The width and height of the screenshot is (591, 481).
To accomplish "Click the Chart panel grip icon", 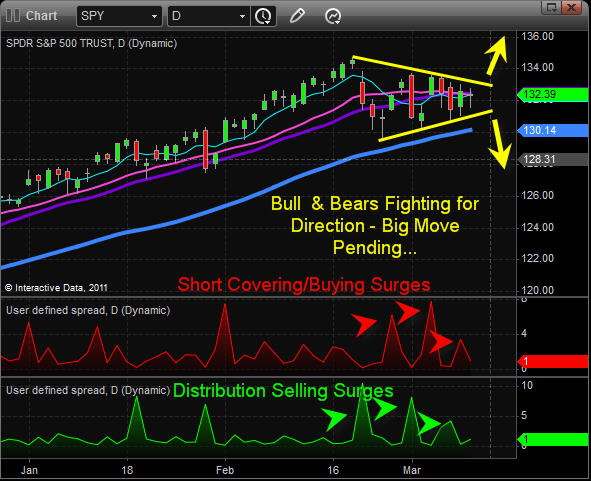I will [x=12, y=16].
